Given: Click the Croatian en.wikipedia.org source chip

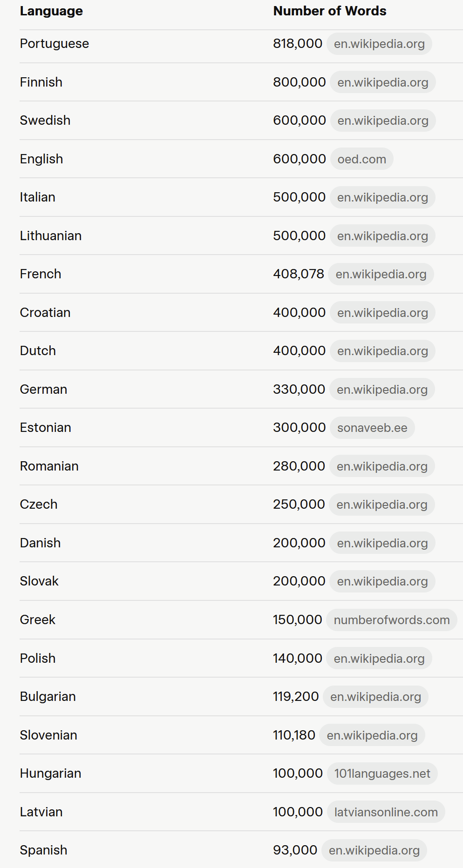Looking at the screenshot, I should (x=382, y=313).
